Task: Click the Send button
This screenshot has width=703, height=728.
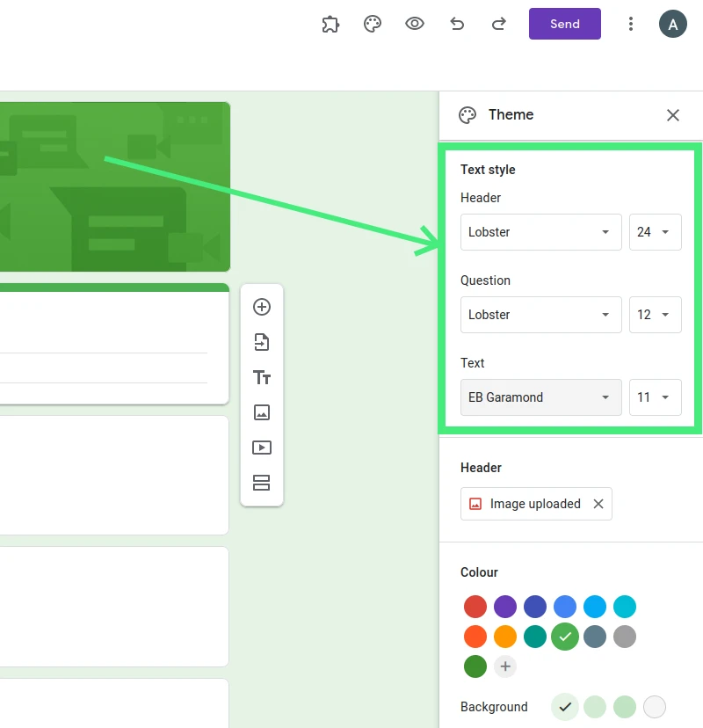Action: [x=564, y=24]
